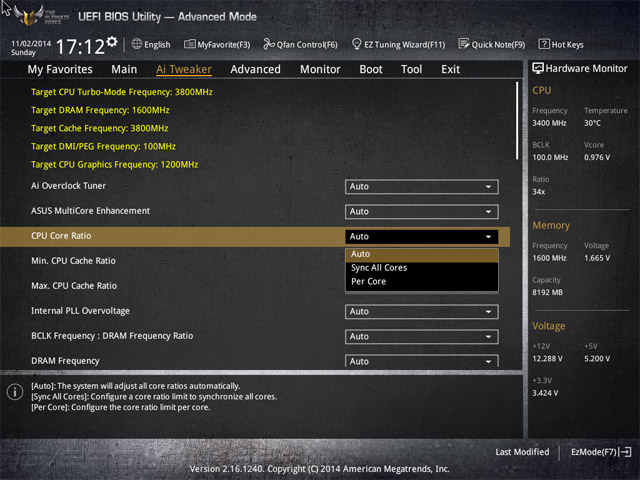Open the DRAM Frequency dropdown
The image size is (640, 480).
coord(422,361)
